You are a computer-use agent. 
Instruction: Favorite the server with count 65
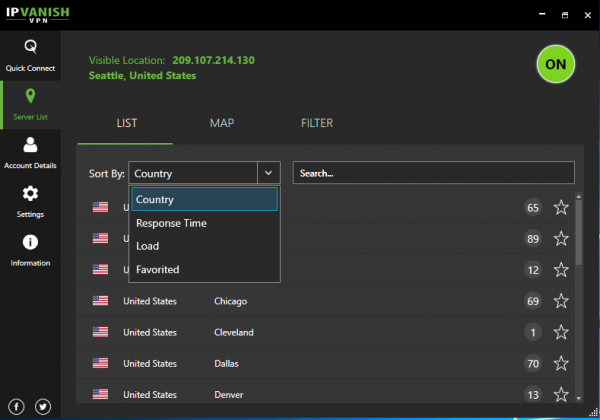click(561, 207)
